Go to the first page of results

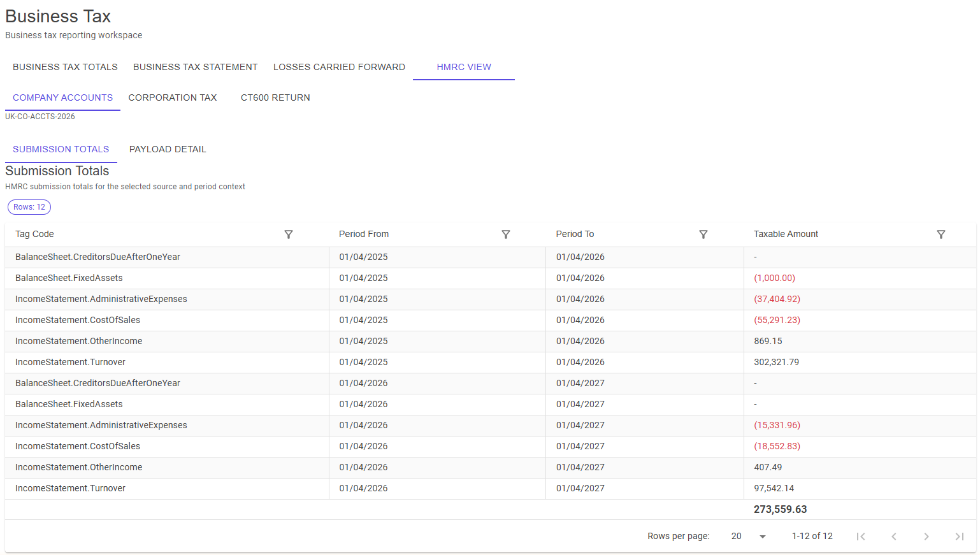[x=861, y=537]
